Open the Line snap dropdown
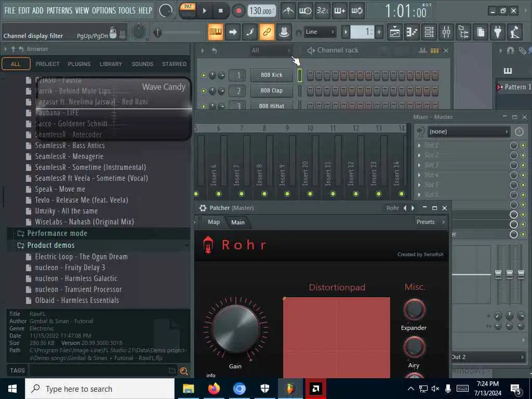532x399 pixels. (320, 32)
